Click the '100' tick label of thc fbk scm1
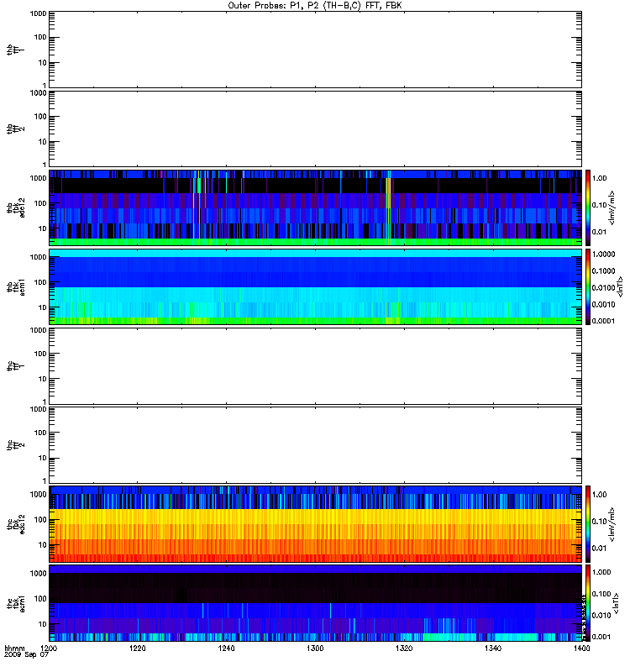Screen dimensions: 630x672 point(40,599)
